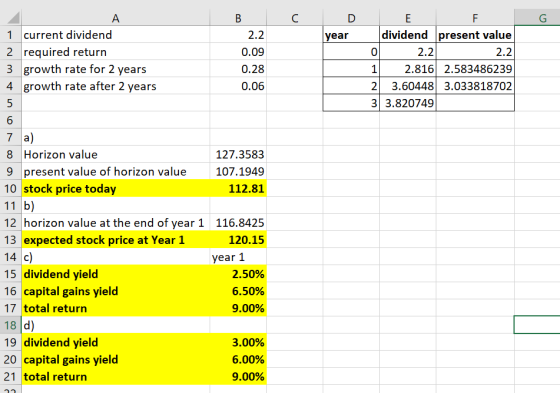Select dividend value 2.816
Image resolution: width=560 pixels, height=393 pixels.
408,69
